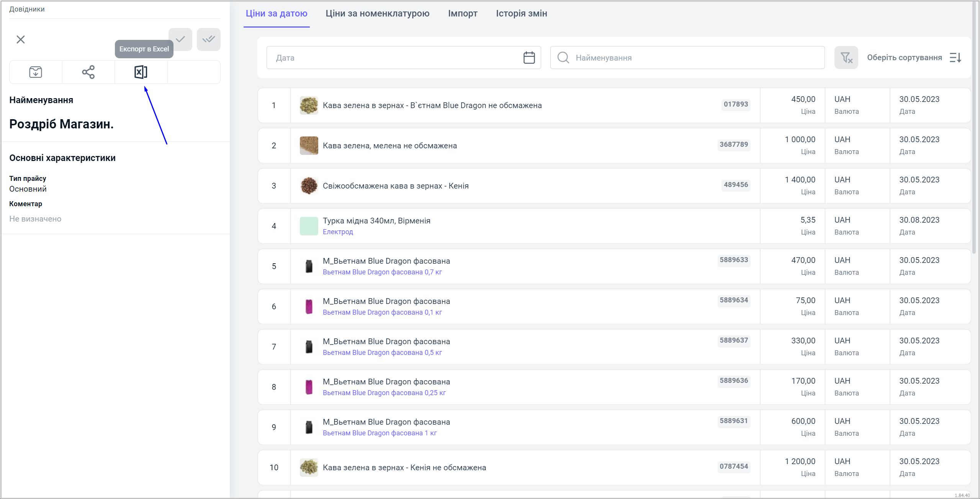
Task: Click the archive download icon
Action: pyautogui.click(x=36, y=72)
